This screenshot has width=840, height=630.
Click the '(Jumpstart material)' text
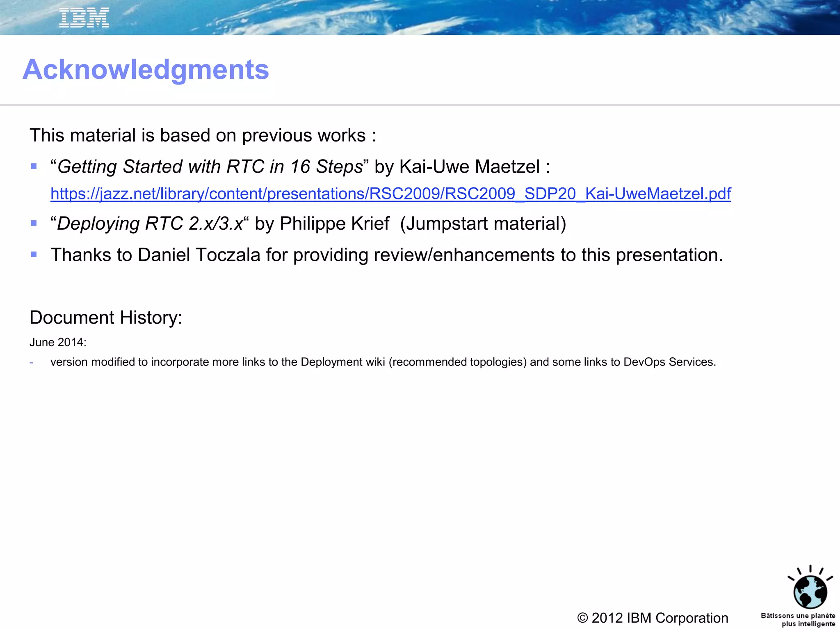pos(483,224)
